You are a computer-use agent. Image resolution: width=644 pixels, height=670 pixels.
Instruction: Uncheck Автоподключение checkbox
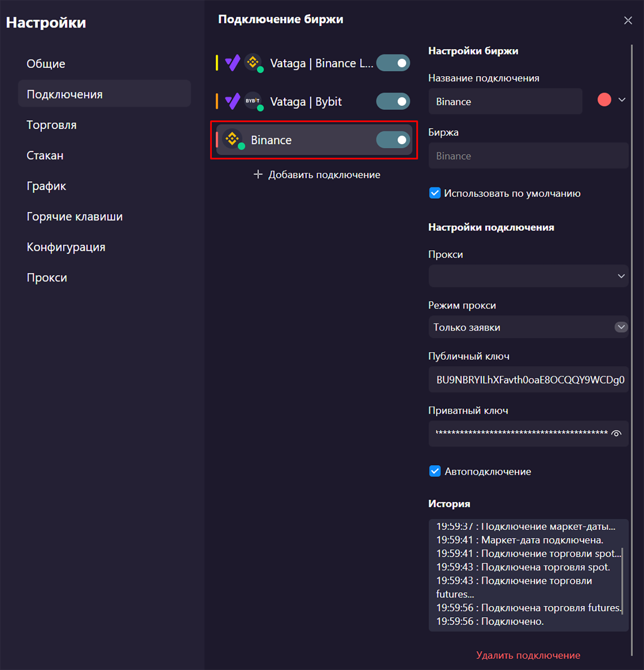[434, 471]
